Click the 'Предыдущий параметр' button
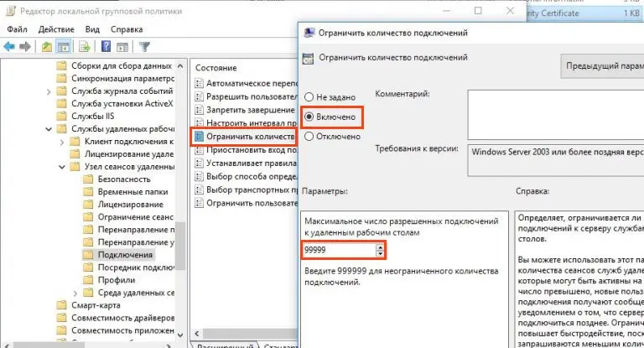Screen dimensions: 644x348 pyautogui.click(x=600, y=65)
